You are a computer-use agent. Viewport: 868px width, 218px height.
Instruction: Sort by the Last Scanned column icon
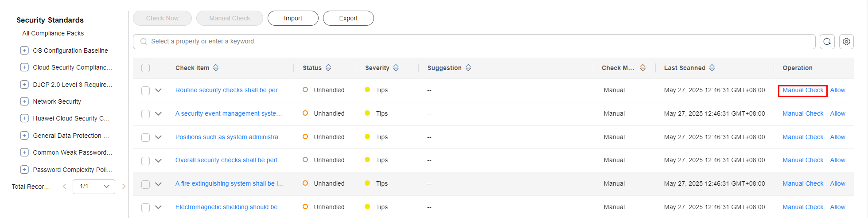click(712, 68)
